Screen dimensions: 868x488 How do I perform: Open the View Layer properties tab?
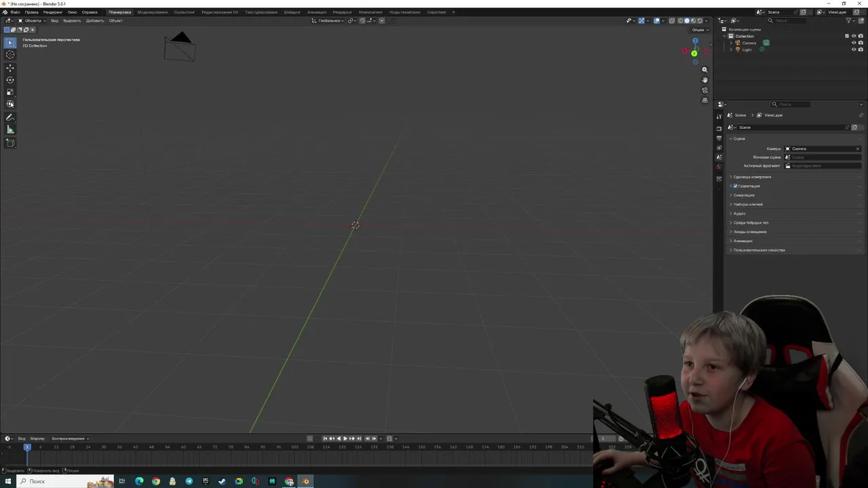click(719, 148)
